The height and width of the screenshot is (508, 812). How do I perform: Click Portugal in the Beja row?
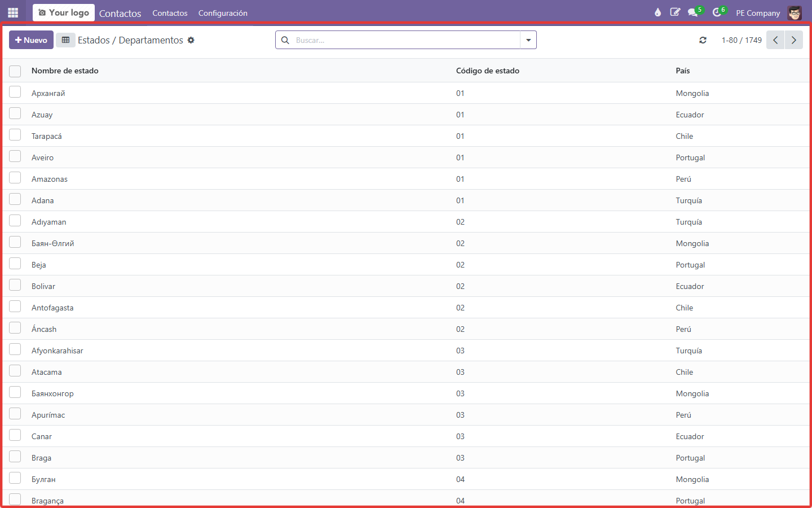click(691, 265)
